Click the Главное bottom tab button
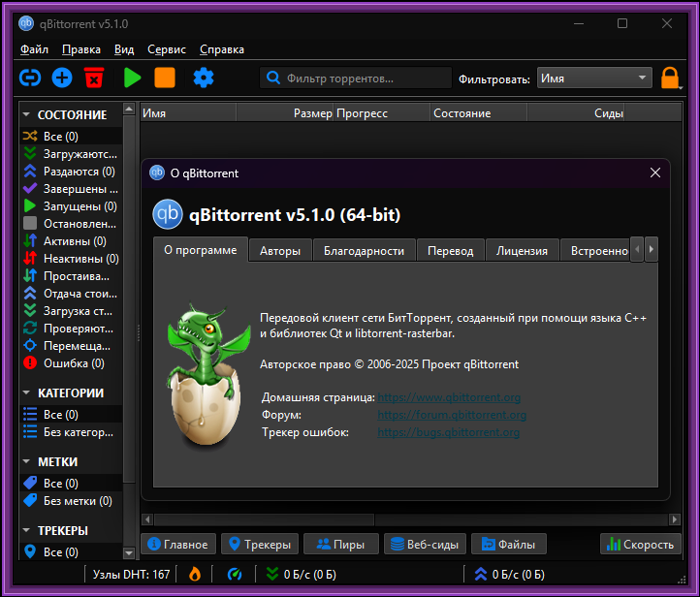The image size is (700, 597). (178, 544)
